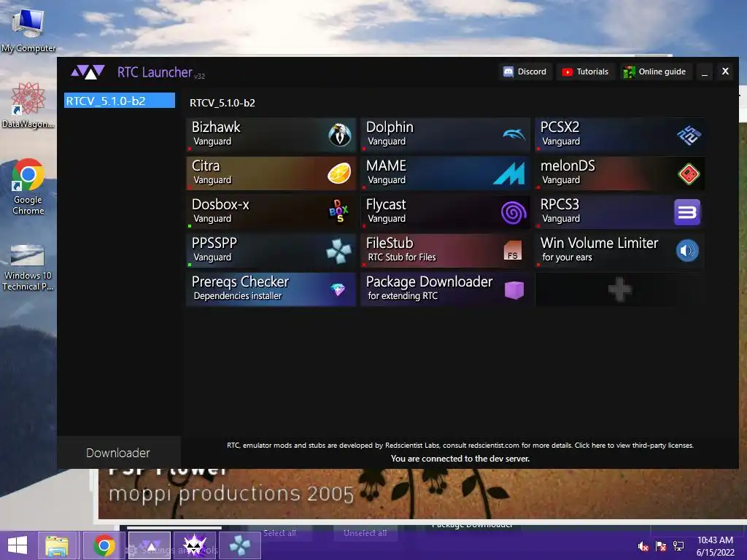This screenshot has width=747, height=560.
Task: Open Windows 10 Technical Preview desktop icon
Action: [x=28, y=268]
